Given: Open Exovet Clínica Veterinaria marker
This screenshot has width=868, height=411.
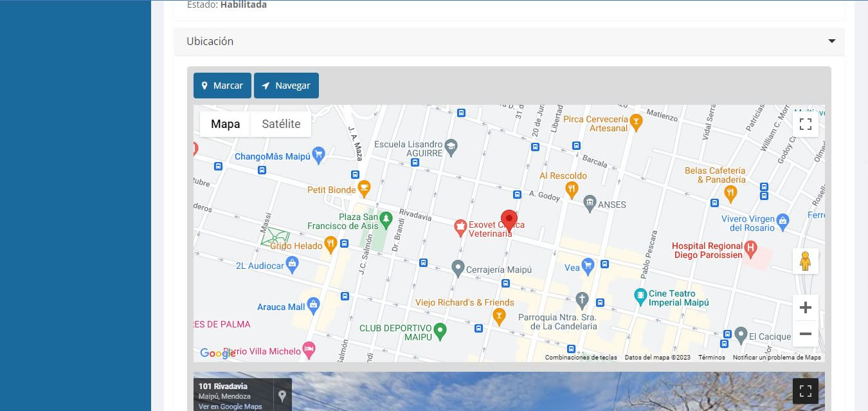Looking at the screenshot, I should 460,226.
